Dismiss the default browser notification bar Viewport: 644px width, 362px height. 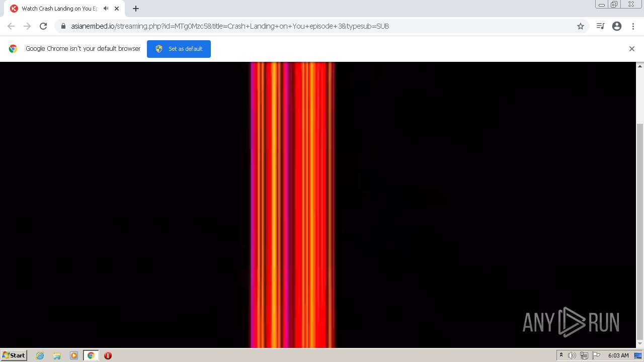tap(632, 49)
